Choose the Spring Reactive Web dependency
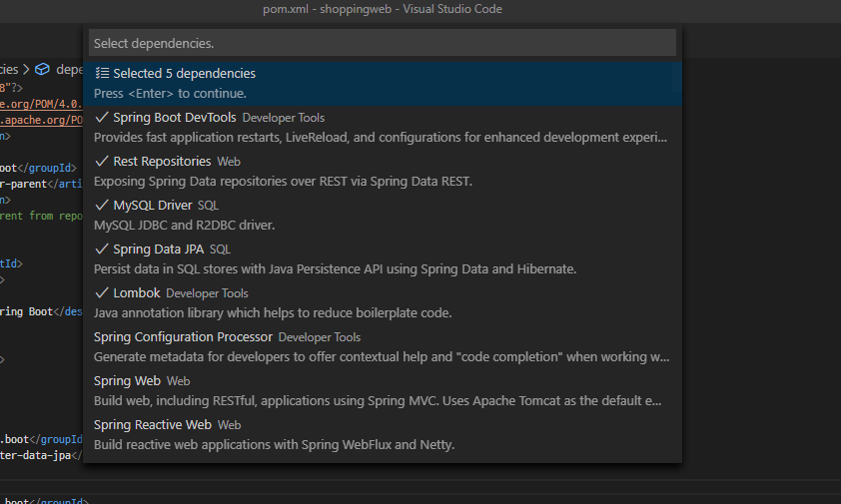Viewport: 841px width, 504px height. (383, 435)
